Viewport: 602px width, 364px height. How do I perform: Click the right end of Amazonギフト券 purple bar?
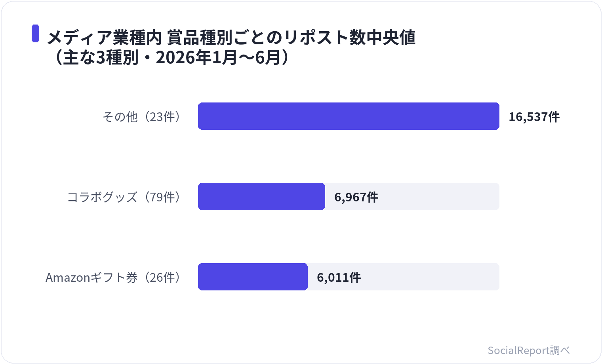pyautogui.click(x=305, y=277)
